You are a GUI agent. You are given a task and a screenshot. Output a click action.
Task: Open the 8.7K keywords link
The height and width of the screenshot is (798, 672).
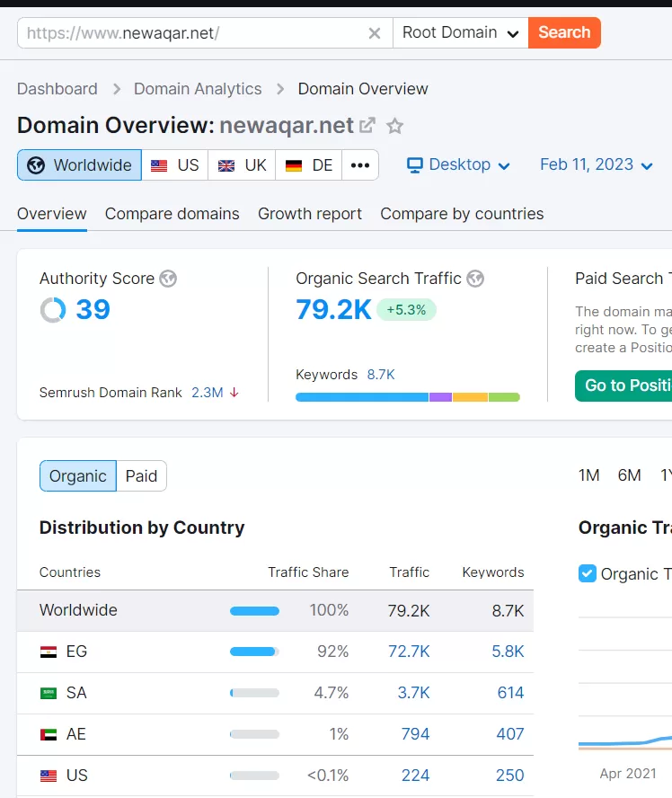click(x=381, y=375)
